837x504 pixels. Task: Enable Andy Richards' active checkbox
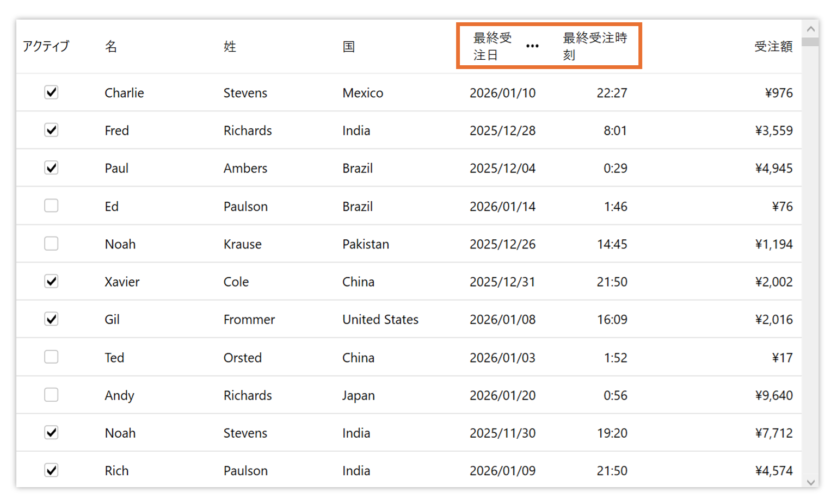coord(51,395)
